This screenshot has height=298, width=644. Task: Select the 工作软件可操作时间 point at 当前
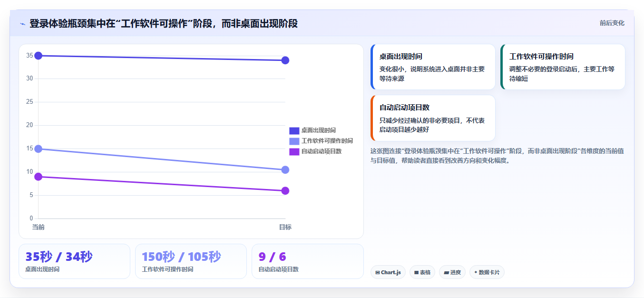(39, 149)
